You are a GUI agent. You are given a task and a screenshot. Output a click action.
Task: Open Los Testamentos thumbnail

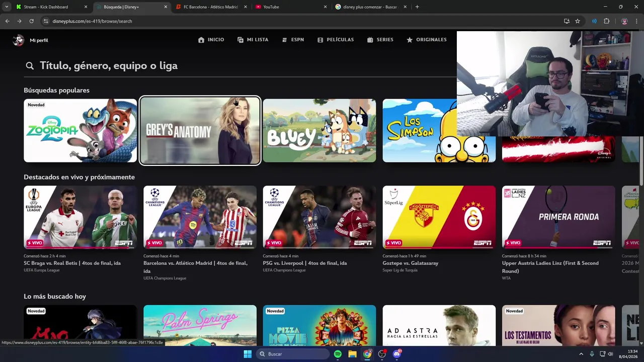(558, 325)
